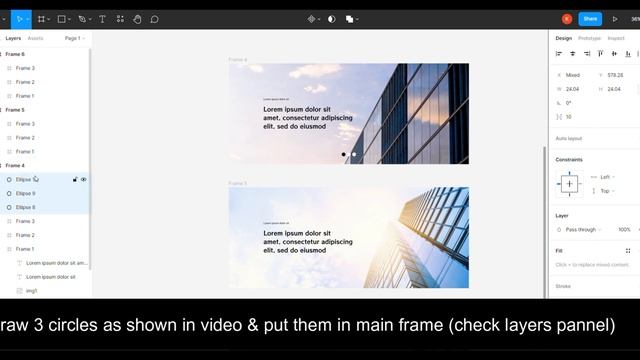The image size is (640, 360).
Task: Click the Stroke section label
Action: click(563, 286)
